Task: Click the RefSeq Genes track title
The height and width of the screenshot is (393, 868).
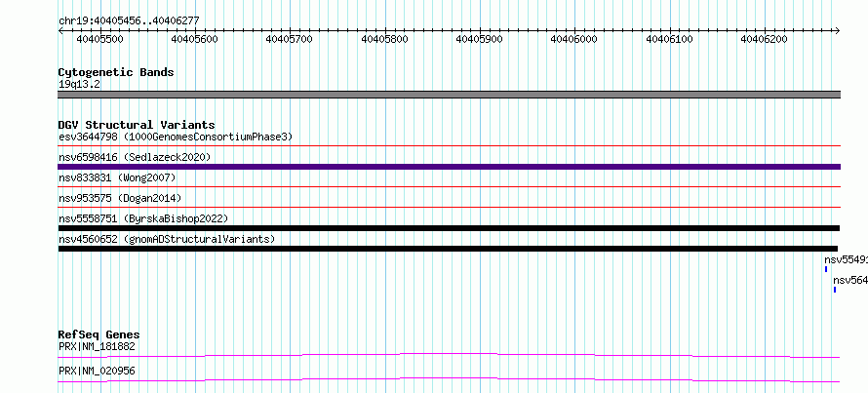Action: coord(99,334)
